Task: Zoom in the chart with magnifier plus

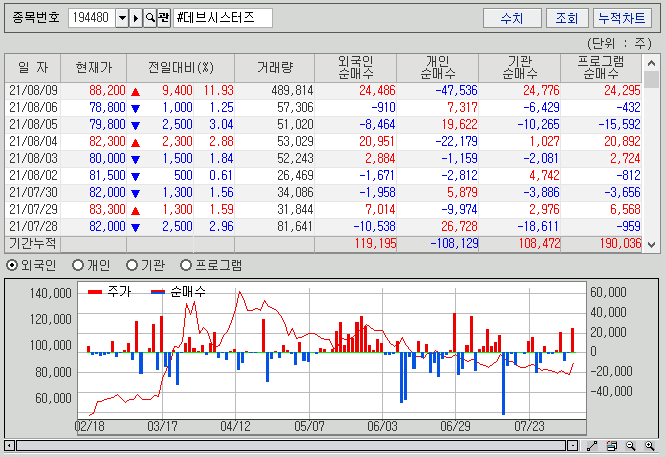Action: click(650, 446)
